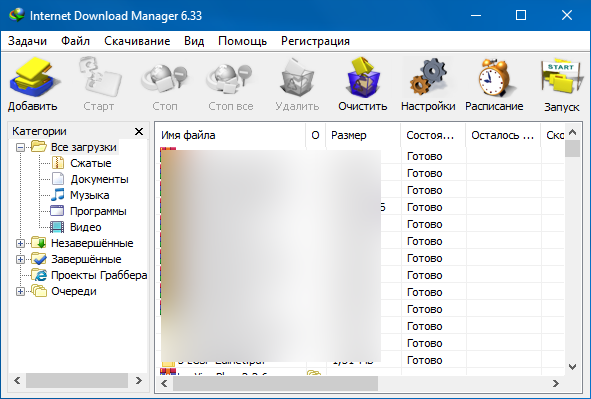
Task: Select Музыка category label
Action: coord(90,196)
